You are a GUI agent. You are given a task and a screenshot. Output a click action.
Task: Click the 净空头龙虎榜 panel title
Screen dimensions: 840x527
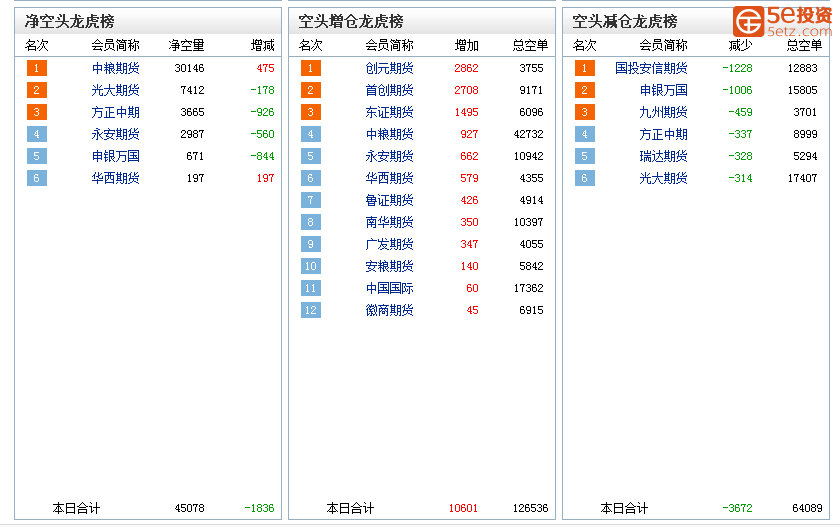coord(70,21)
